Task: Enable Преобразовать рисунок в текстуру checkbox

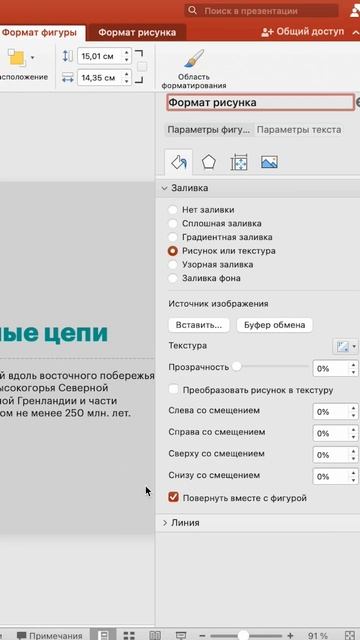Action: [173, 389]
